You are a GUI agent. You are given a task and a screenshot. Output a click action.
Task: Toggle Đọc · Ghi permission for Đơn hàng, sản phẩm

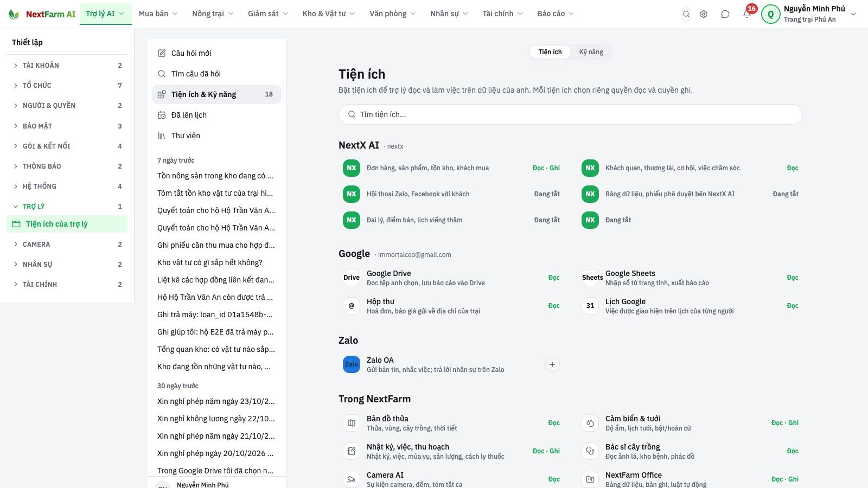(546, 168)
